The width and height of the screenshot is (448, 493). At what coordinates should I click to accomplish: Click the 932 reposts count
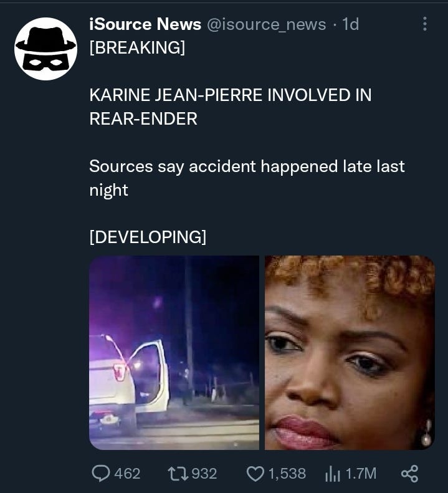pos(204,474)
